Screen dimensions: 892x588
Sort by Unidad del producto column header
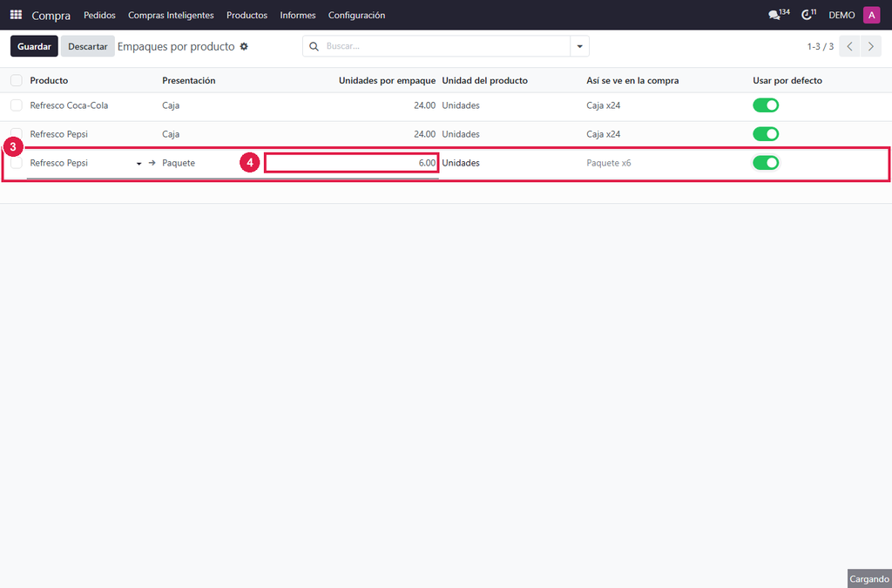coord(484,81)
